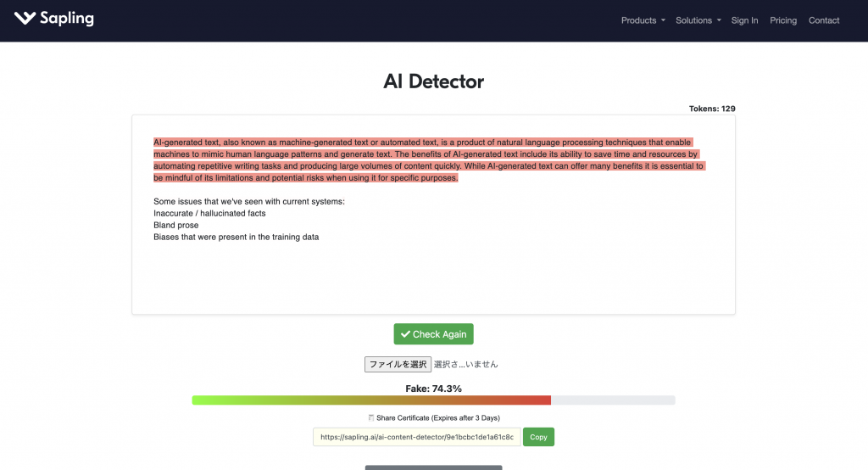Click the Fake score progress bar
Image resolution: width=868 pixels, height=470 pixels.
433,400
